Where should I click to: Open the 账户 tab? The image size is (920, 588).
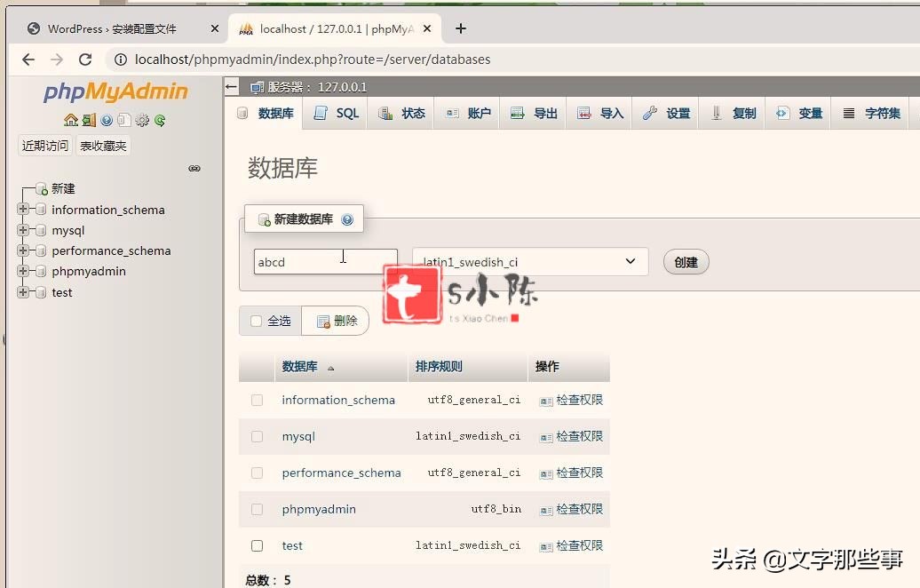468,114
